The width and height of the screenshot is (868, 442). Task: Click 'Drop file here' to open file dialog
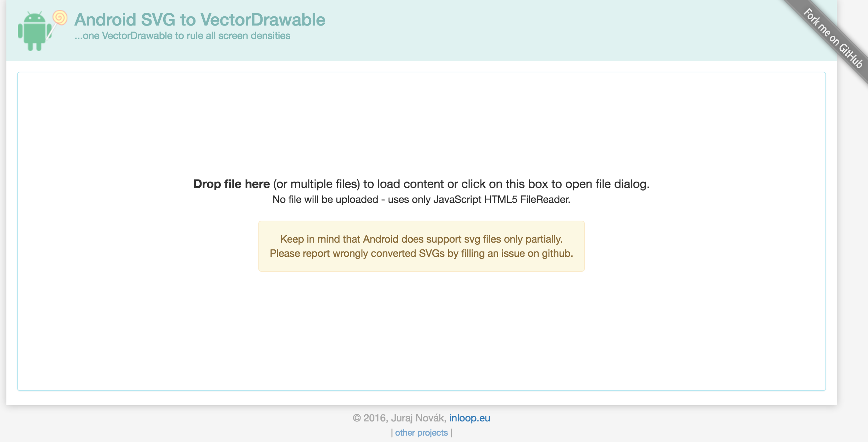pyautogui.click(x=231, y=184)
